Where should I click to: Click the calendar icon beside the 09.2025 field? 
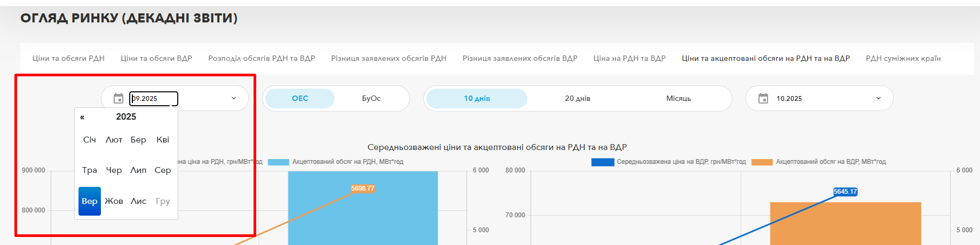pos(118,99)
